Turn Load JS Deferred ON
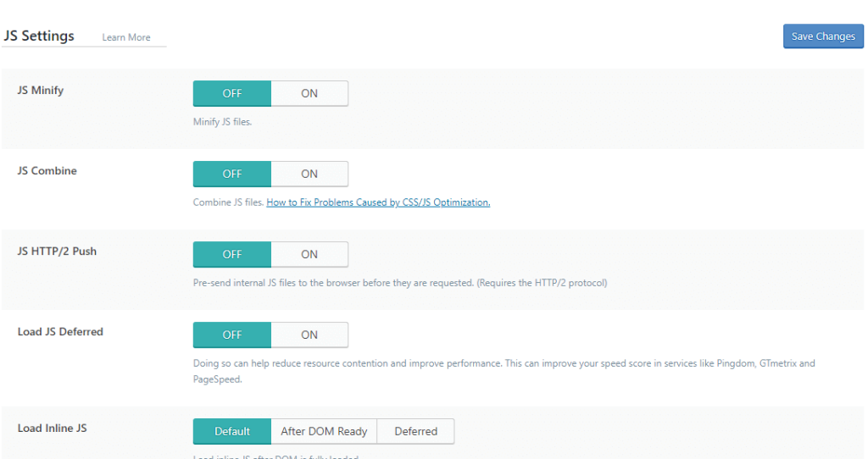The image size is (868, 459). [309, 335]
